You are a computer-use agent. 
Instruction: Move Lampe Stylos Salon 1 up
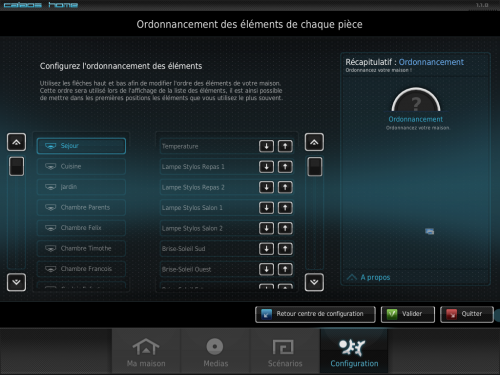pos(285,208)
